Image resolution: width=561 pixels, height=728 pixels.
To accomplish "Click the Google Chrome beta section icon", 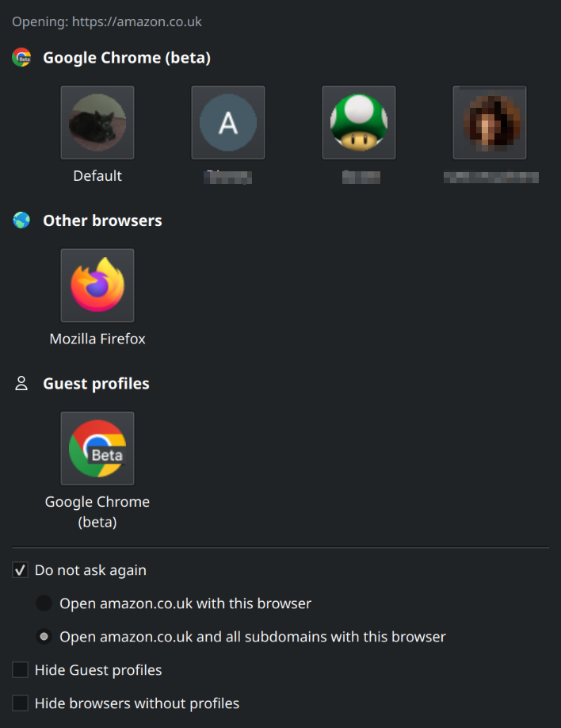I will point(20,57).
